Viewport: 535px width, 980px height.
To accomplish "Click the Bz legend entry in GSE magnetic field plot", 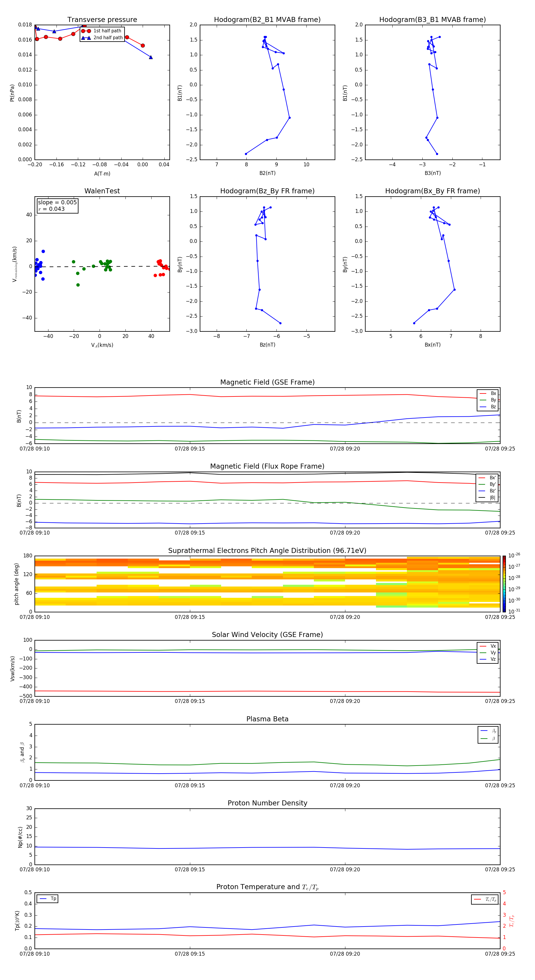I will [488, 407].
